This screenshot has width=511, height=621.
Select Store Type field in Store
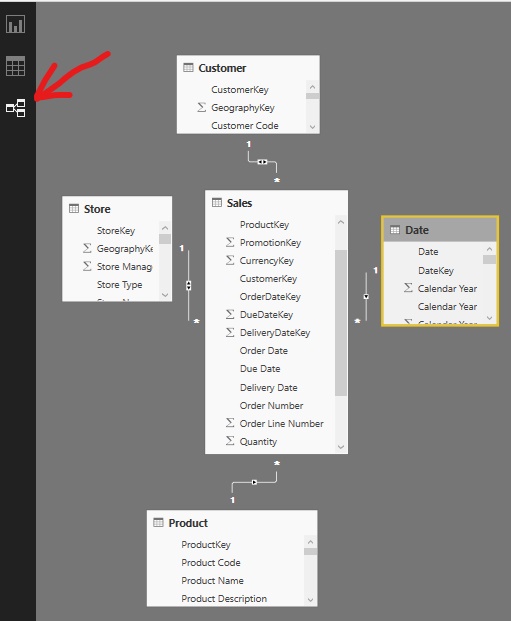(x=120, y=284)
